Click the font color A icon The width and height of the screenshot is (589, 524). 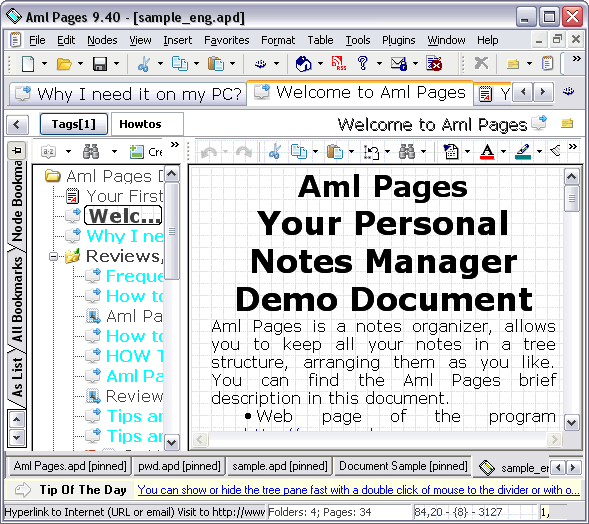click(x=487, y=151)
